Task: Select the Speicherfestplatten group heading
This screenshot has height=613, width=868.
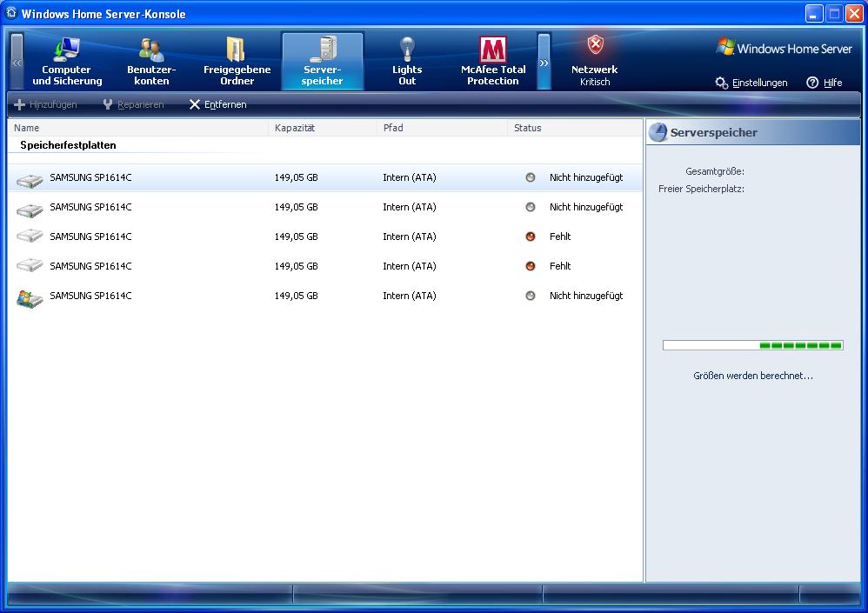Action: [x=68, y=145]
